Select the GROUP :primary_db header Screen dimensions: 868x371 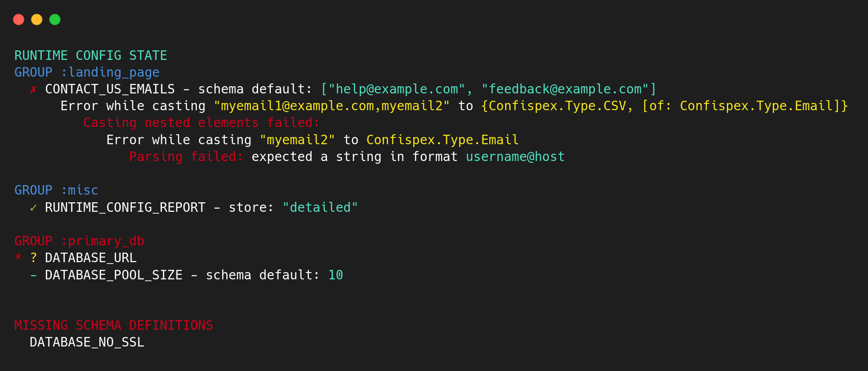79,241
